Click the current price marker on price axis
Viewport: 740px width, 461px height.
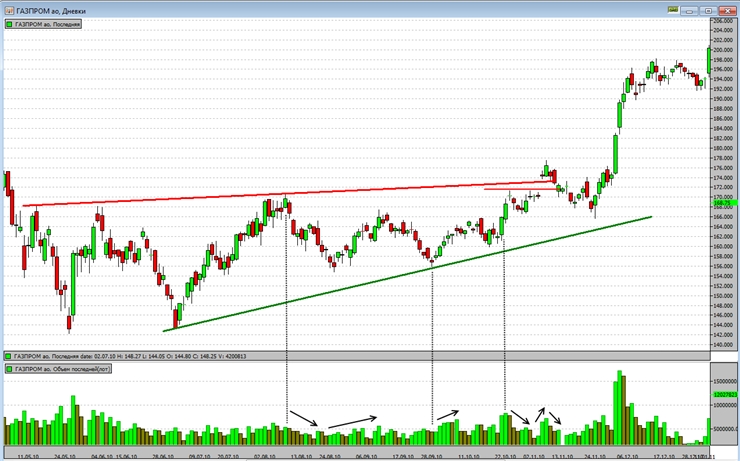[723, 203]
